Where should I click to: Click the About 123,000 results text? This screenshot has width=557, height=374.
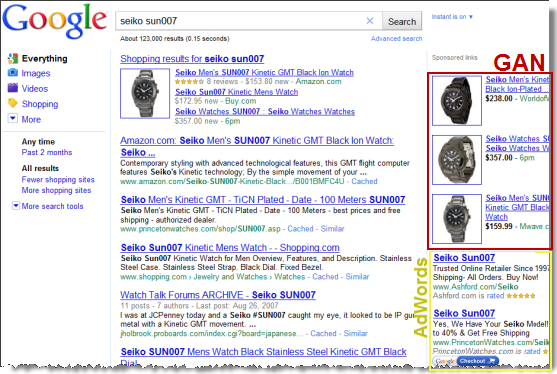click(174, 38)
